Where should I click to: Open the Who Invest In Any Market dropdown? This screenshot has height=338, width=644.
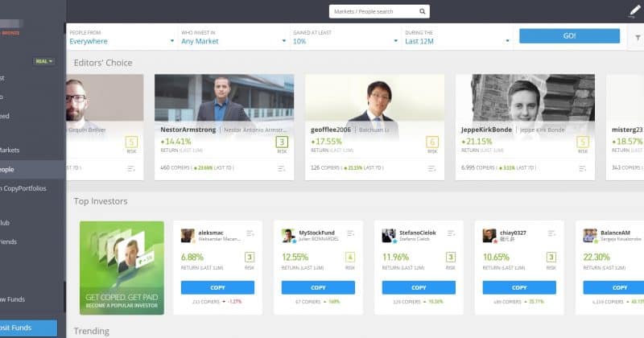tap(233, 37)
